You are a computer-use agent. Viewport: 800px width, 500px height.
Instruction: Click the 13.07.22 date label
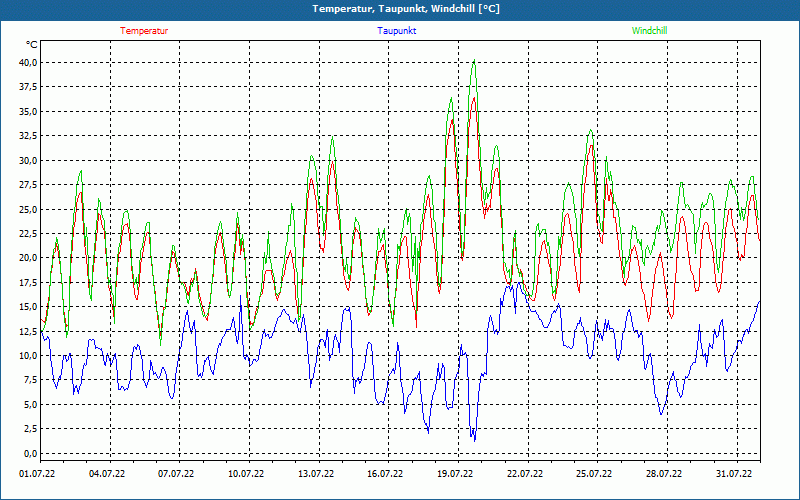click(x=316, y=473)
